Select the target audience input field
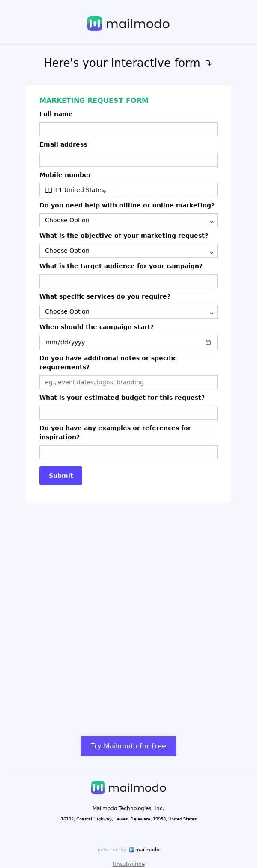 point(128,281)
